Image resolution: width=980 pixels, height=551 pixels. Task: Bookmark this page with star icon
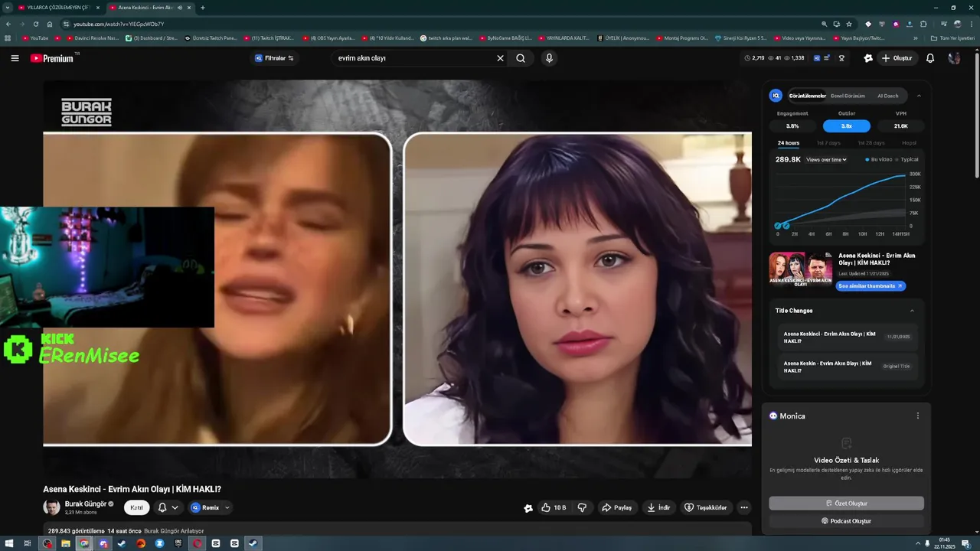click(x=848, y=24)
